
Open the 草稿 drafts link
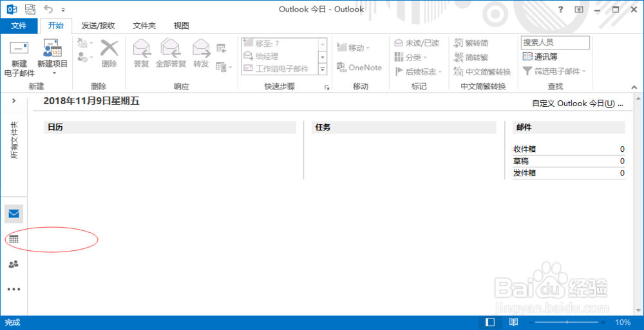pyautogui.click(x=521, y=161)
